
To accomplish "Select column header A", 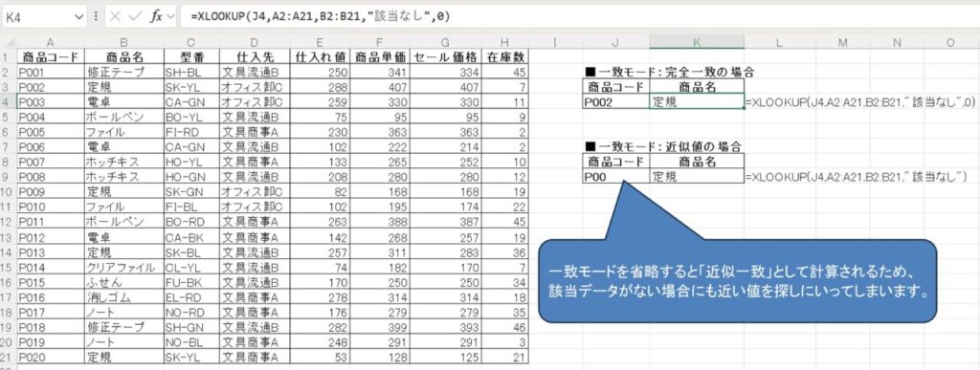I will tap(50, 42).
